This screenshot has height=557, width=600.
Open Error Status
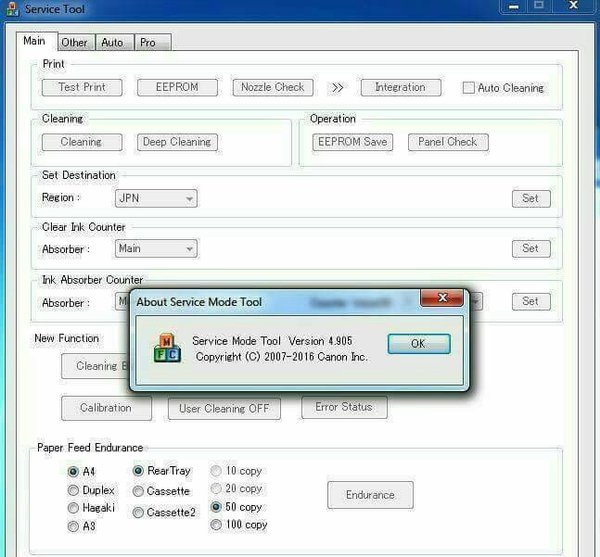[x=344, y=407]
